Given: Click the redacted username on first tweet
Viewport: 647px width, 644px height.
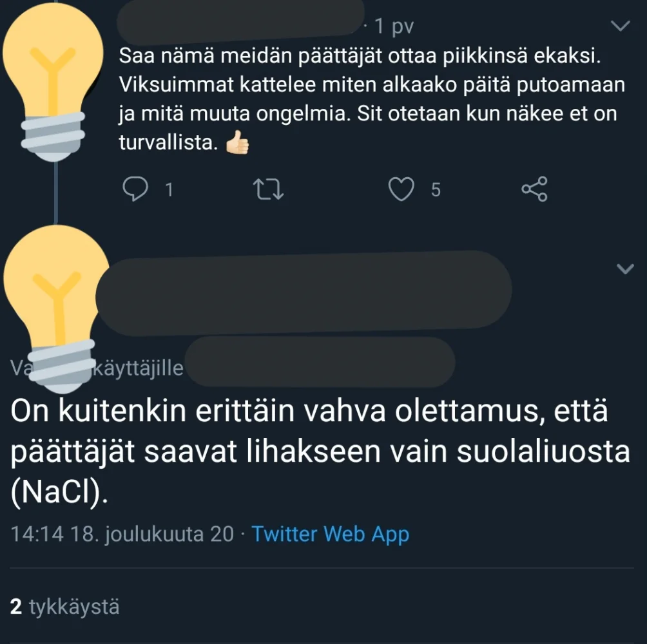Looking at the screenshot, I should pos(238,24).
